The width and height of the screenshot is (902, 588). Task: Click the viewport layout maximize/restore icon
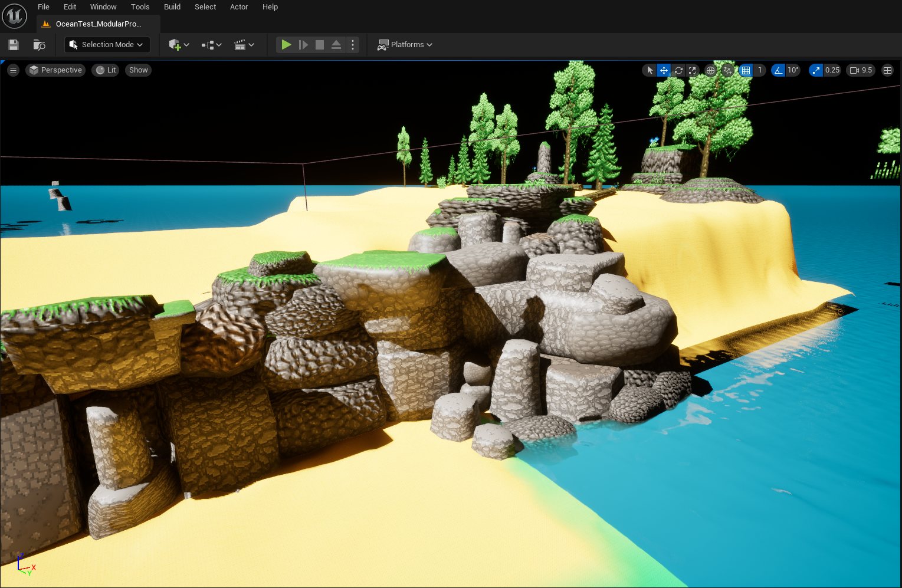(887, 70)
